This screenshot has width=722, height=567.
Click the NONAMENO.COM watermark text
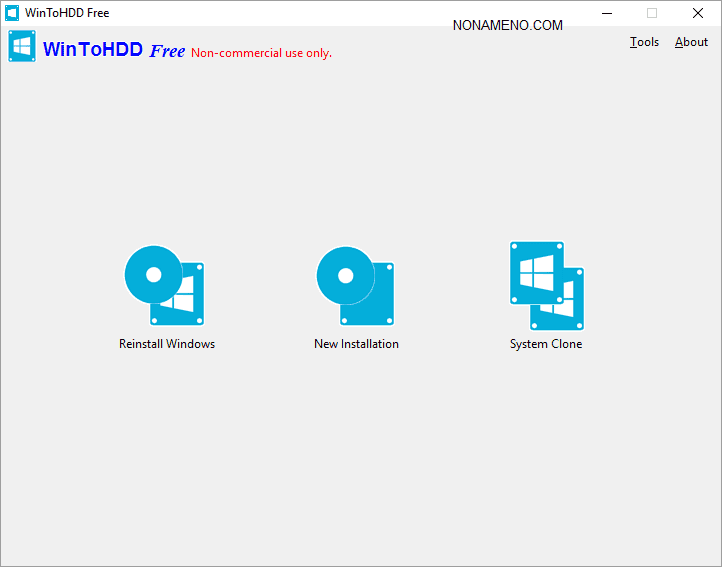pyautogui.click(x=507, y=26)
